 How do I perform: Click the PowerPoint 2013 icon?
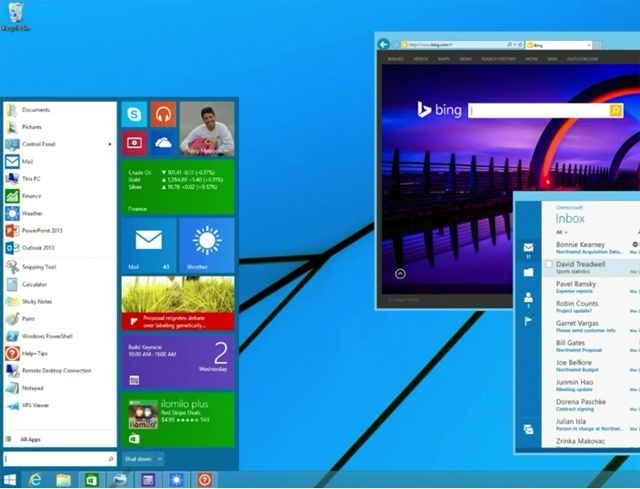pos(12,231)
